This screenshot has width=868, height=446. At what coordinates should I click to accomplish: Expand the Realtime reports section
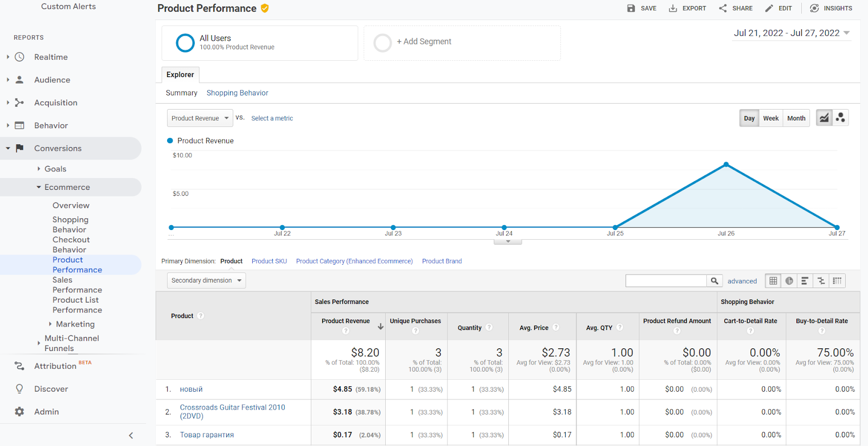click(x=8, y=57)
